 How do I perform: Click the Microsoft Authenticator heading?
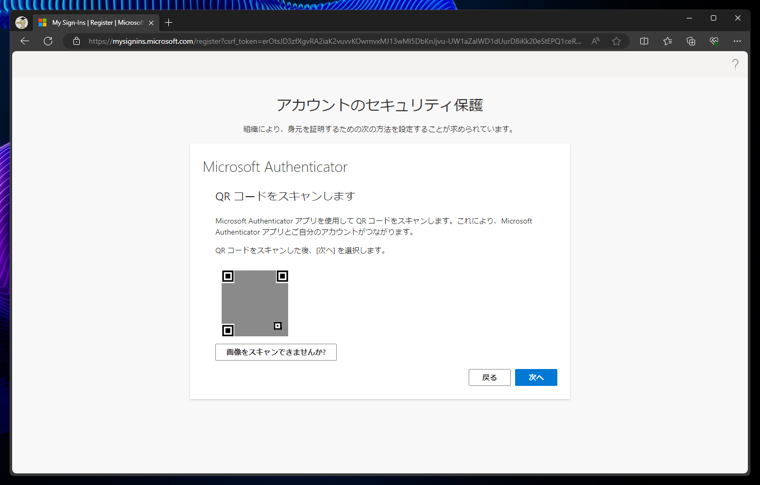coord(275,167)
